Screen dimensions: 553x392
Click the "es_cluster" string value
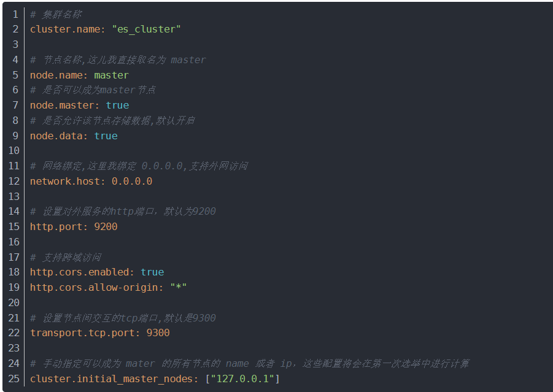[146, 29]
